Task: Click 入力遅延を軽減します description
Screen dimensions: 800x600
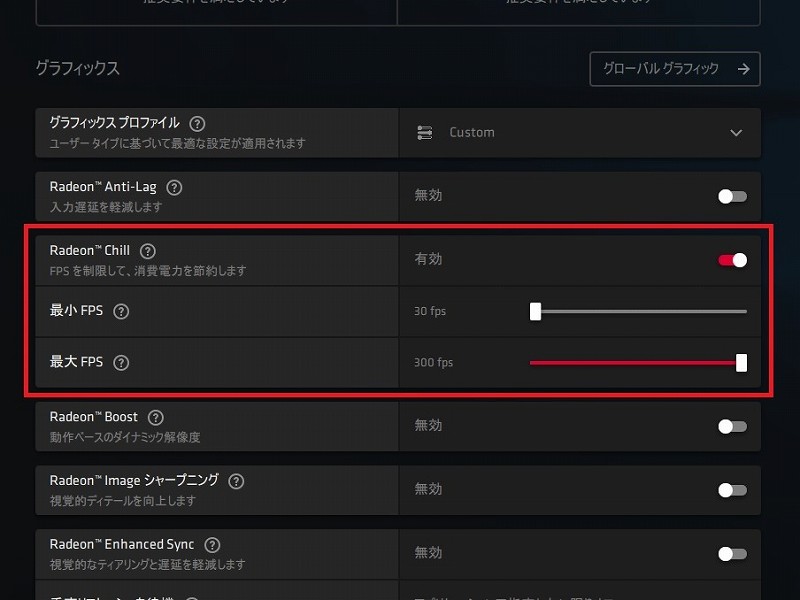Action: (x=106, y=207)
